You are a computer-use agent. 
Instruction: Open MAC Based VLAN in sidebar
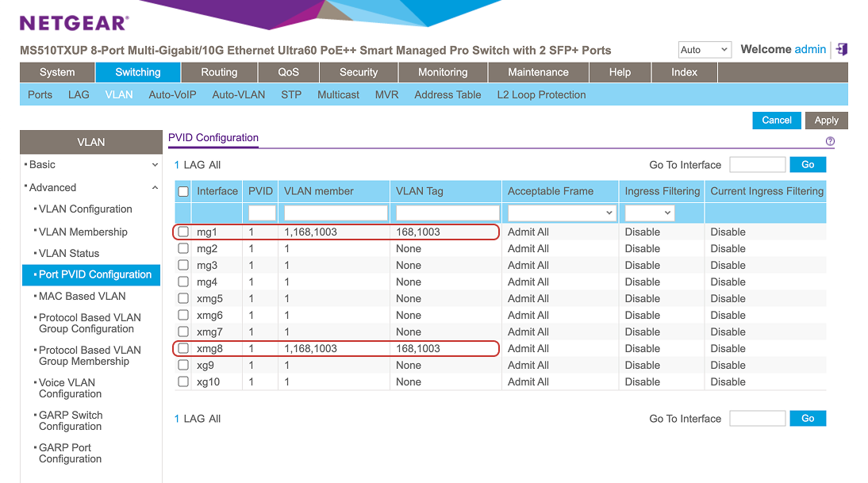(82, 296)
